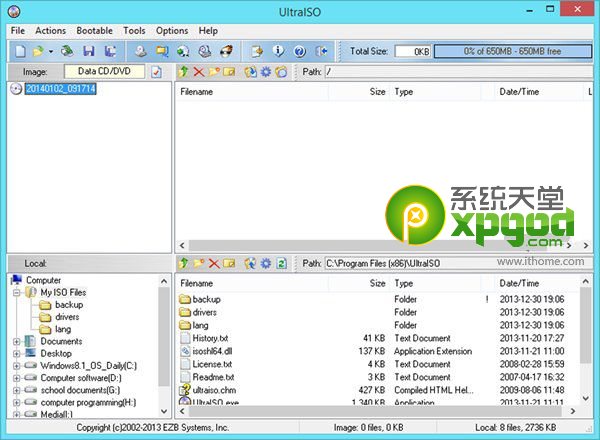Click the Open image file folder icon

point(39,51)
